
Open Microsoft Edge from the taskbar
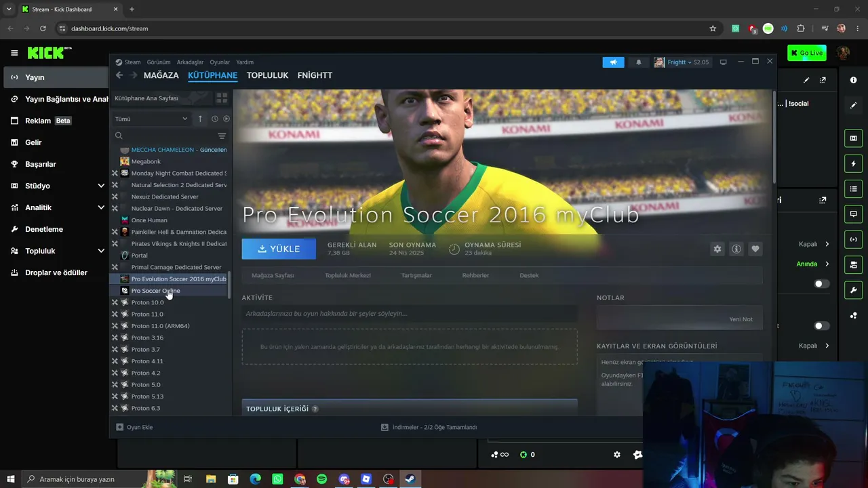coord(255,479)
